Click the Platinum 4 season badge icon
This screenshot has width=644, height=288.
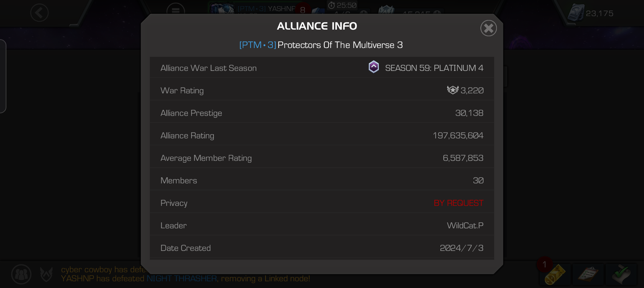[374, 67]
